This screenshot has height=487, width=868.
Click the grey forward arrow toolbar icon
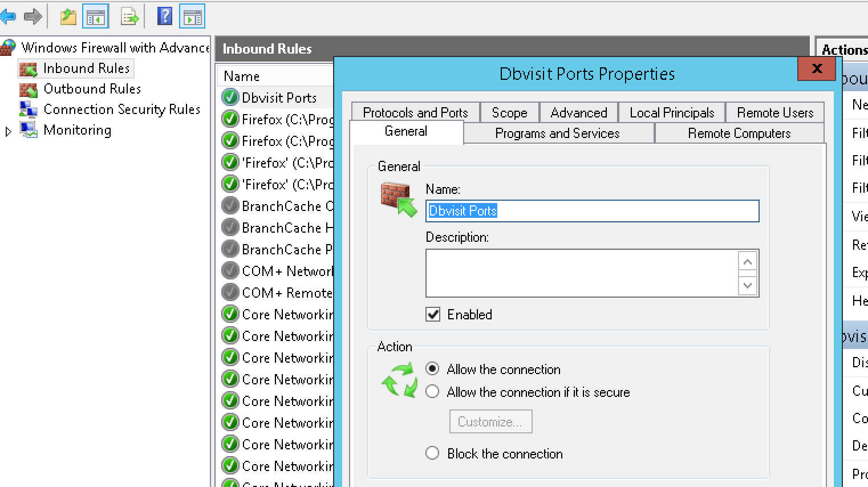[33, 17]
